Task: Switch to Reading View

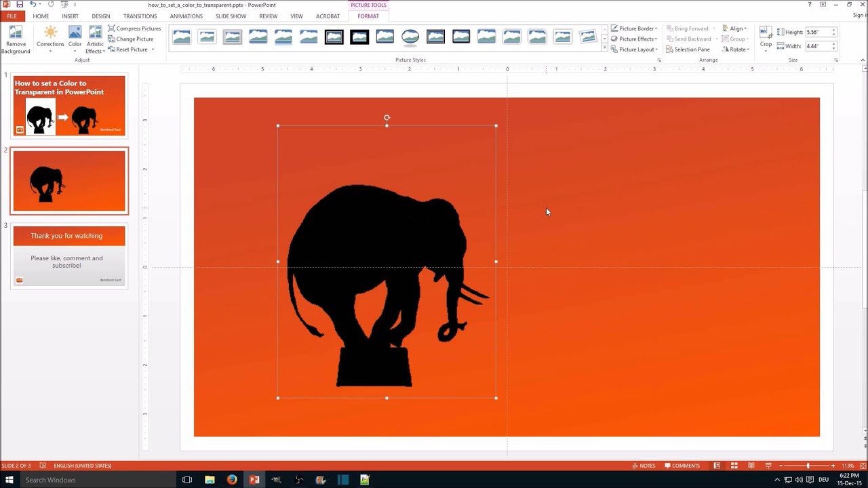Action: 751,466
